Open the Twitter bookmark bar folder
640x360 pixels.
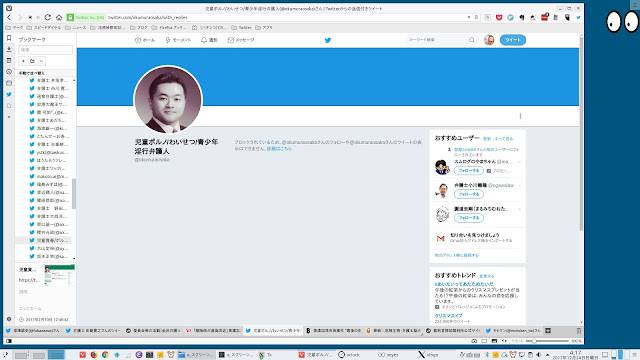click(x=241, y=28)
